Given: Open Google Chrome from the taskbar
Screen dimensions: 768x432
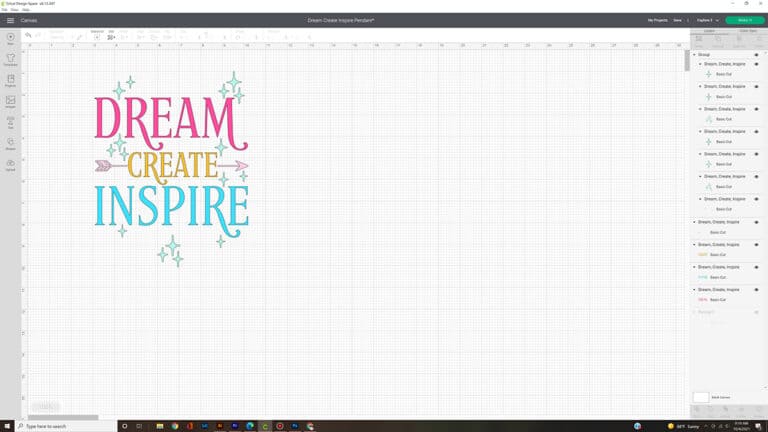Looking at the screenshot, I should [175, 426].
